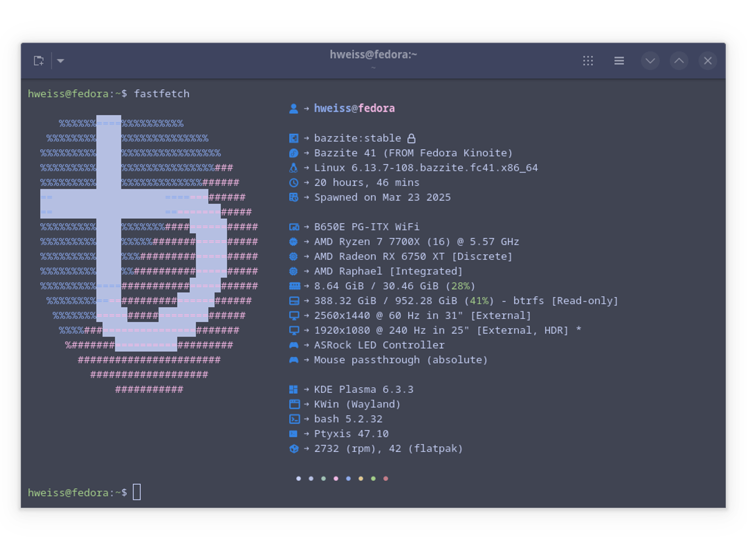This screenshot has height=560, width=747.
Task: Click the clock icon beside uptime
Action: pyautogui.click(x=293, y=183)
